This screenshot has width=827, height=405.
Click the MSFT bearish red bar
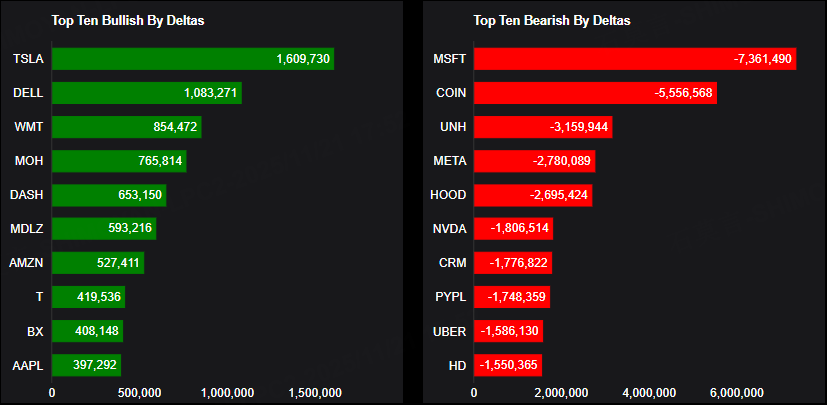tap(634, 59)
